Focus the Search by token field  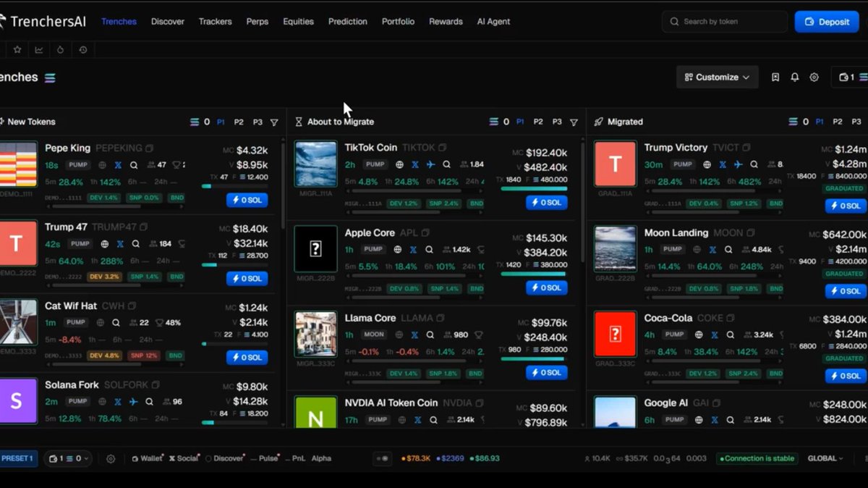725,22
